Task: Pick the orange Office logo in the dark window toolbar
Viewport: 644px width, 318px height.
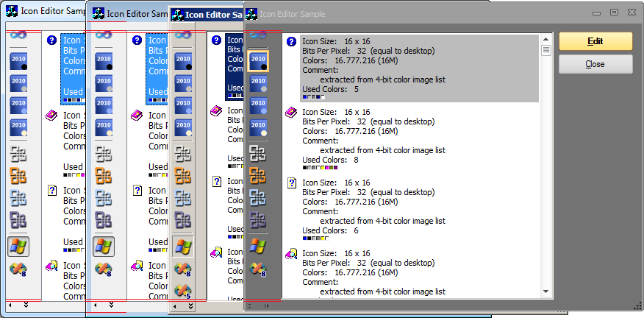Action: 257,175
